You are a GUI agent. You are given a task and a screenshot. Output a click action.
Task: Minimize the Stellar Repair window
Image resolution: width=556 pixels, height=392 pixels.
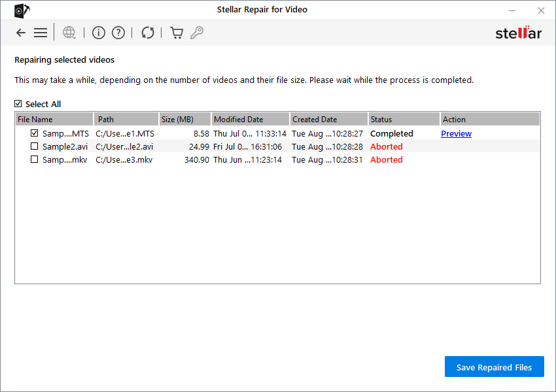(x=512, y=10)
